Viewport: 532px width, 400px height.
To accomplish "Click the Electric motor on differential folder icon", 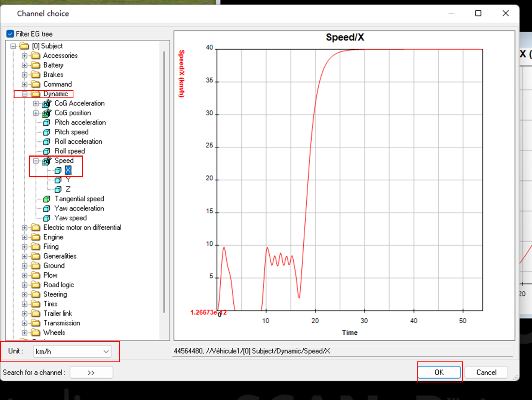I will point(36,227).
